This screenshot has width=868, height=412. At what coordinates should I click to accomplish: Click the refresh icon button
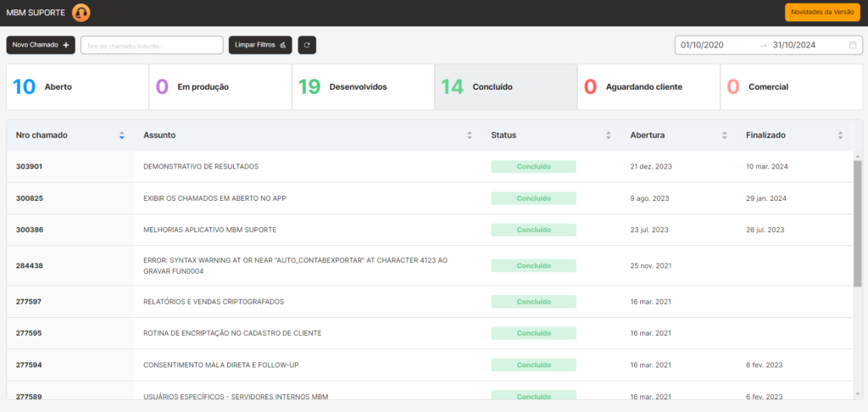click(x=307, y=45)
